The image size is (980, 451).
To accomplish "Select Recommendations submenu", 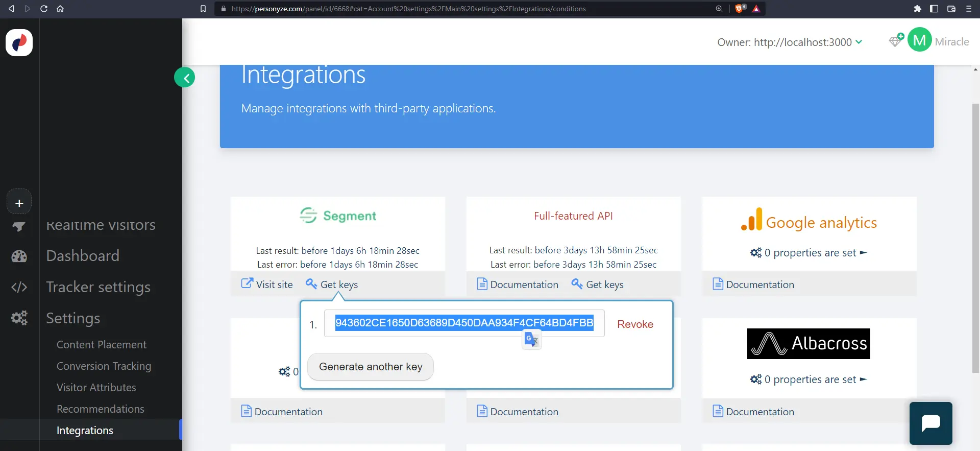I will pyautogui.click(x=101, y=409).
